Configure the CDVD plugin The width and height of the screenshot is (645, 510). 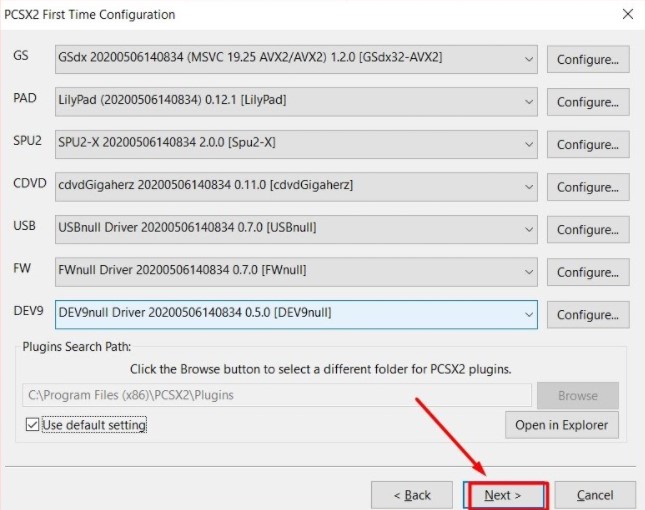(587, 187)
